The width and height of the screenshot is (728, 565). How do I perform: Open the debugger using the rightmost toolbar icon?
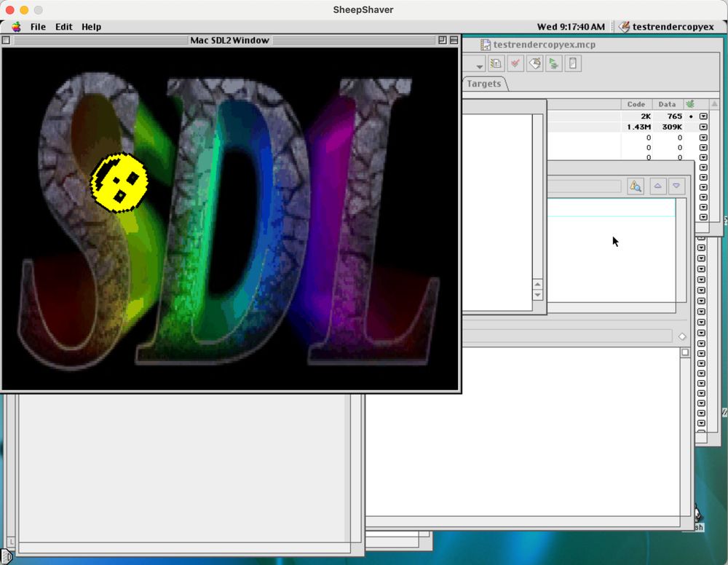pos(573,63)
